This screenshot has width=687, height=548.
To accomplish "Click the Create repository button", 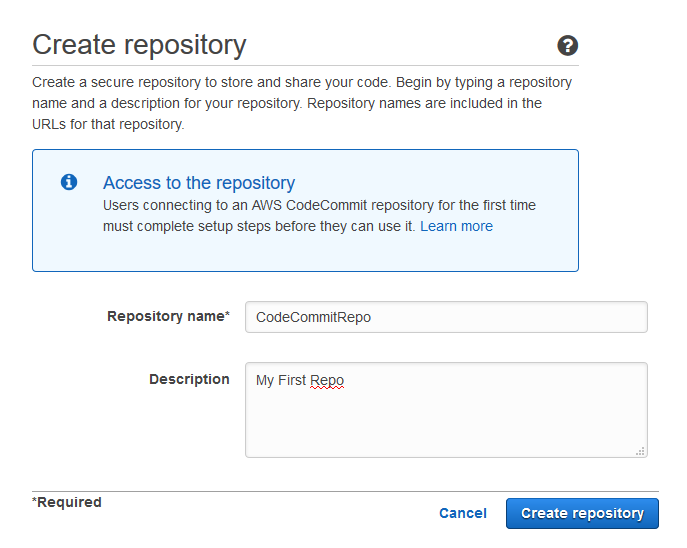I will click(x=582, y=513).
